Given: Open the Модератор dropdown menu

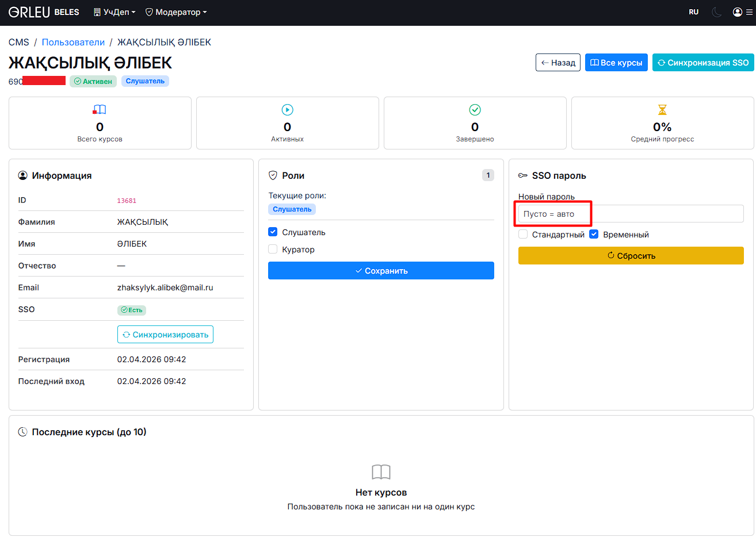Looking at the screenshot, I should [176, 12].
